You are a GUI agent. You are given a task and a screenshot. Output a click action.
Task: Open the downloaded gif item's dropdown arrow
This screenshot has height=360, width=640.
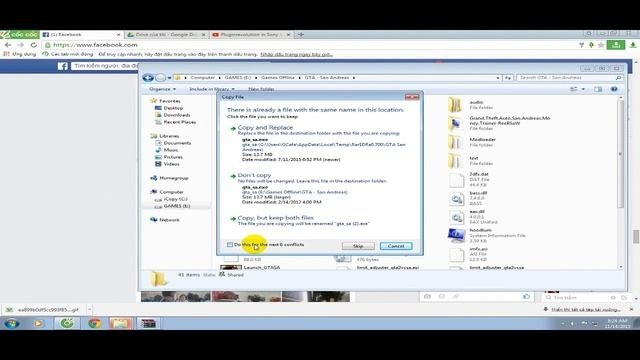[89, 310]
